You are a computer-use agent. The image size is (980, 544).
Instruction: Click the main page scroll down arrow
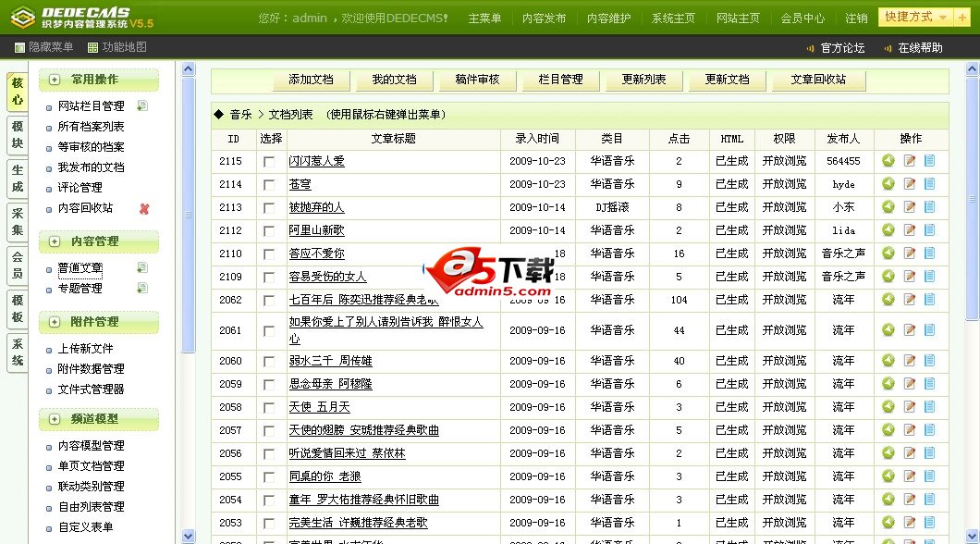click(972, 536)
